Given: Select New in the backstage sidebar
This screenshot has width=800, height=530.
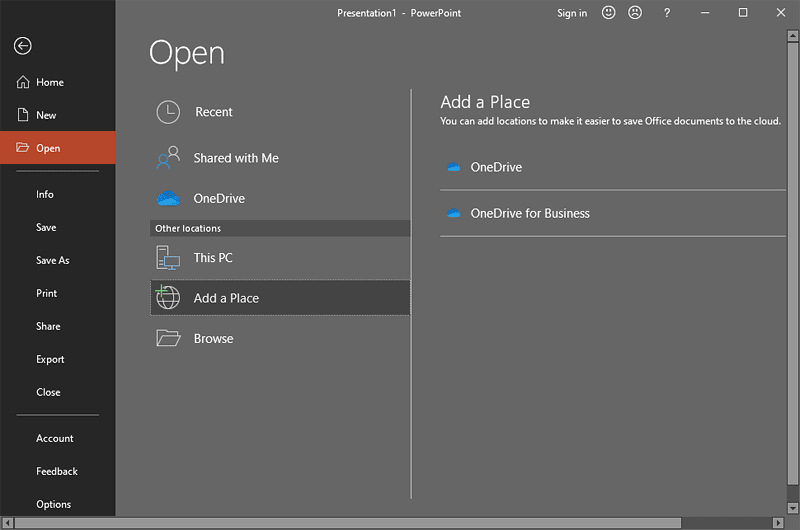Looking at the screenshot, I should pyautogui.click(x=46, y=115).
